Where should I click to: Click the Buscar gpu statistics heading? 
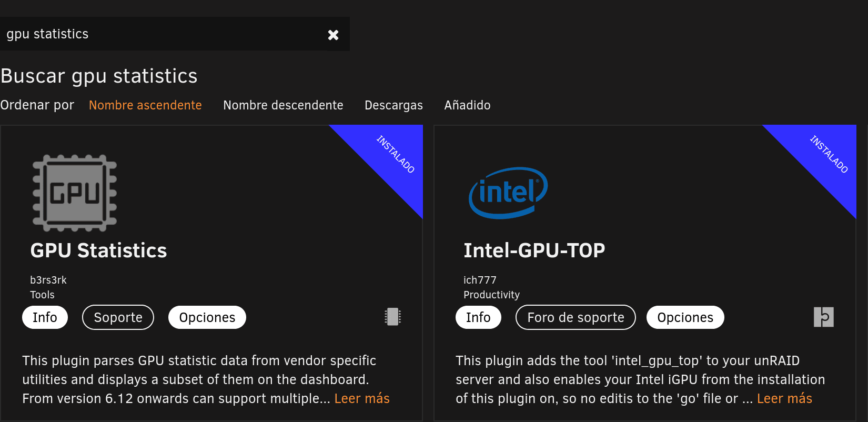tap(99, 76)
